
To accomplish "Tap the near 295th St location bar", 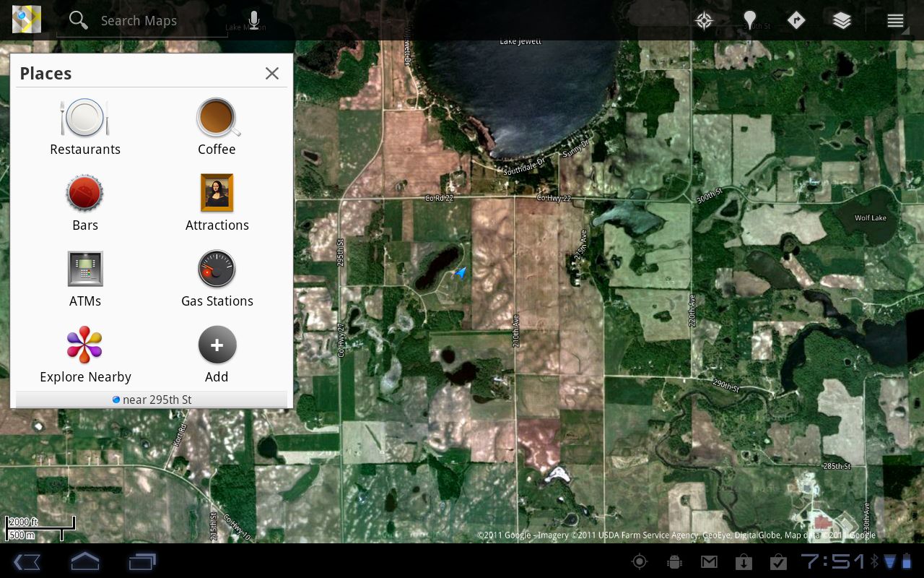I will click(x=152, y=400).
